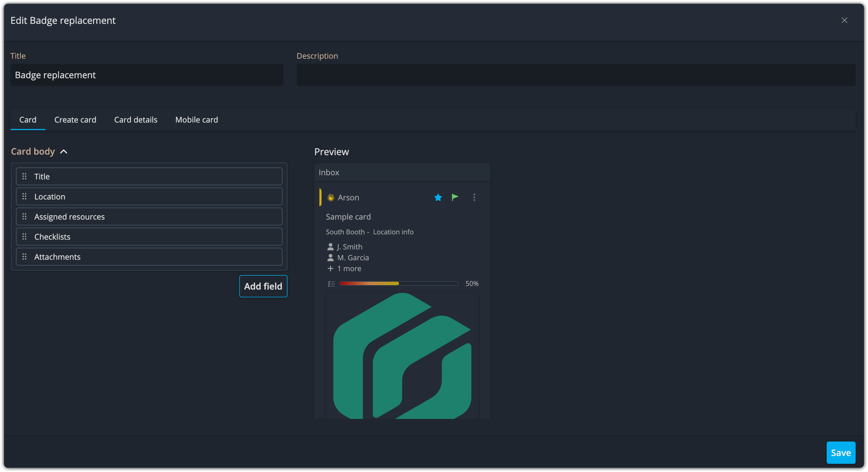Open the Create card tab
This screenshot has height=472, width=868.
(x=75, y=120)
